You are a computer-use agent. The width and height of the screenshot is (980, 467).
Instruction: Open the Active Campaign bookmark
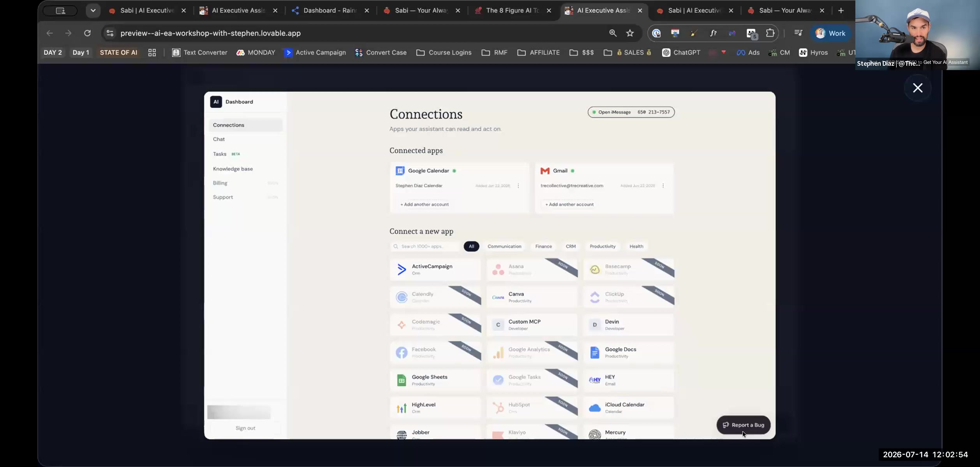(x=315, y=53)
